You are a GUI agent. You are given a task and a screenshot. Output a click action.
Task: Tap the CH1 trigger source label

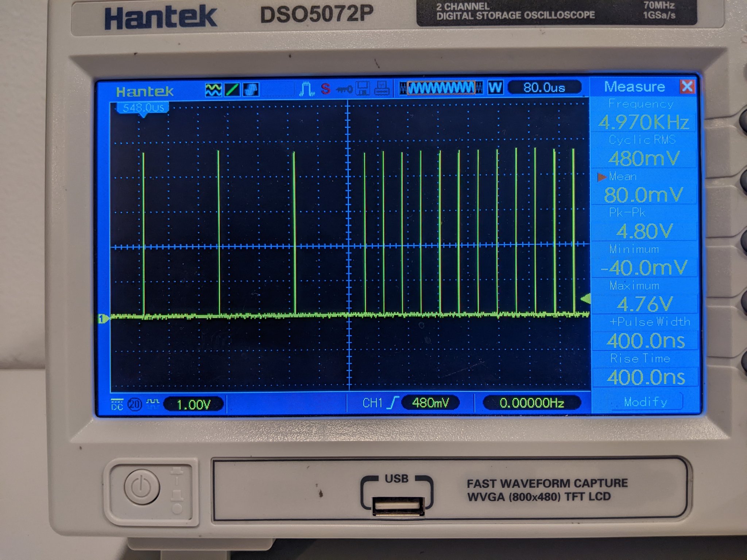point(372,403)
